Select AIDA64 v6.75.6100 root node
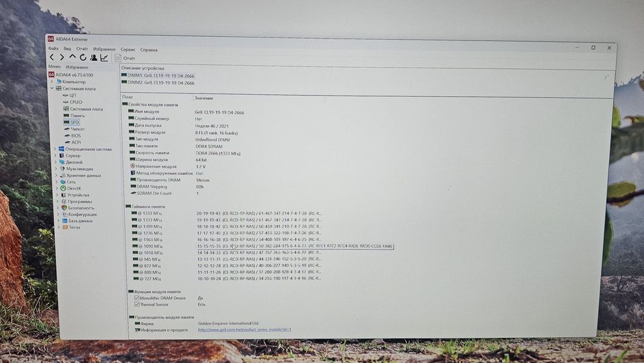This screenshot has width=644, height=363. (71, 75)
